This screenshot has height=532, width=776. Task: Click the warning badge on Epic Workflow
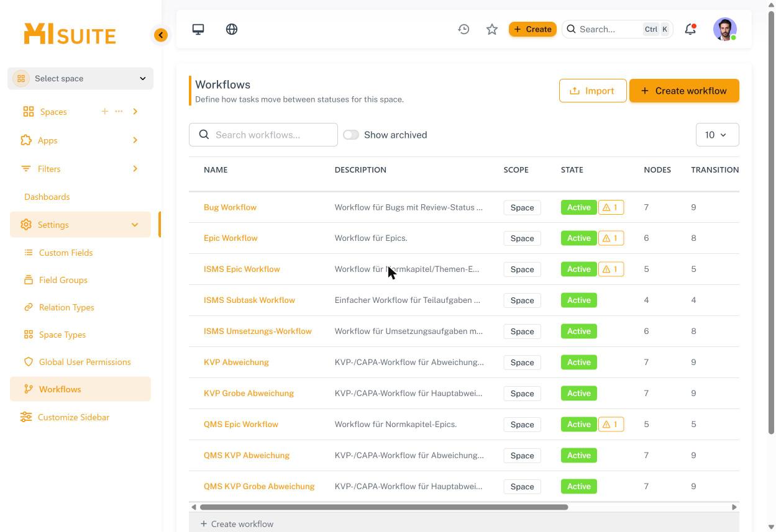tap(611, 238)
